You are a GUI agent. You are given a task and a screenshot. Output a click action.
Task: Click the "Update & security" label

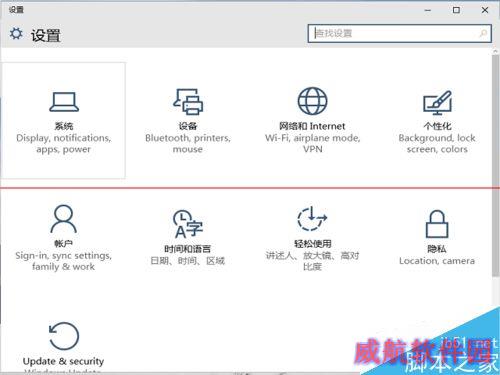63,361
